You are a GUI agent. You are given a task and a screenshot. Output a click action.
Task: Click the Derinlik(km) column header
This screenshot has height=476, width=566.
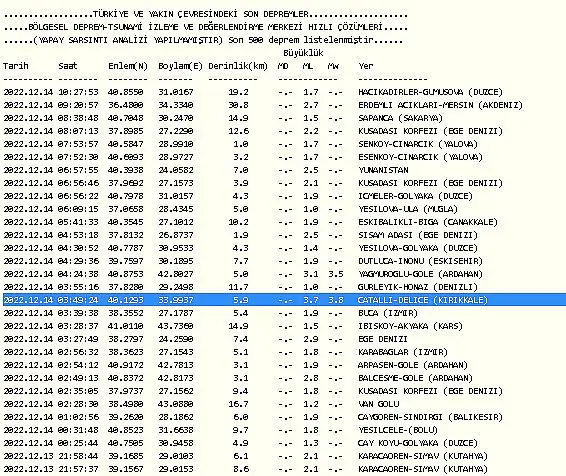[238, 66]
